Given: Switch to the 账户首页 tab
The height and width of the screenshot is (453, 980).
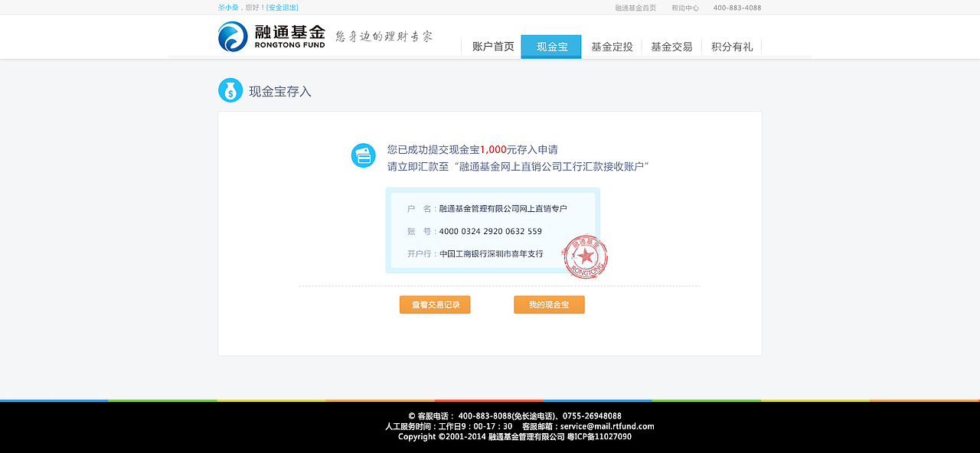Looking at the screenshot, I should pos(492,46).
